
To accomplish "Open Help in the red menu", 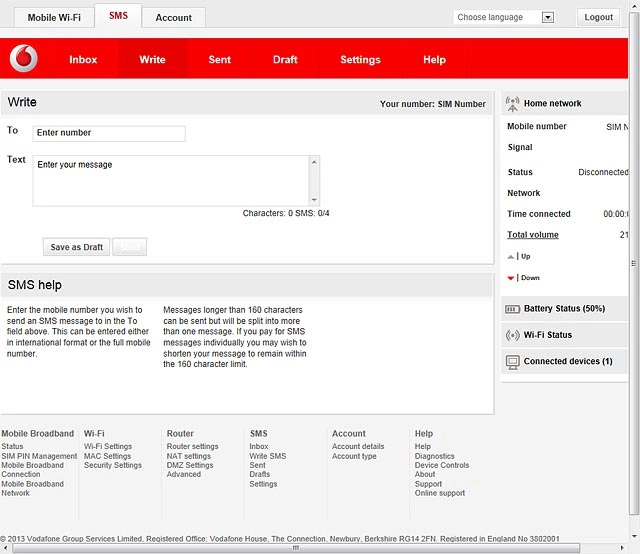I will point(434,60).
